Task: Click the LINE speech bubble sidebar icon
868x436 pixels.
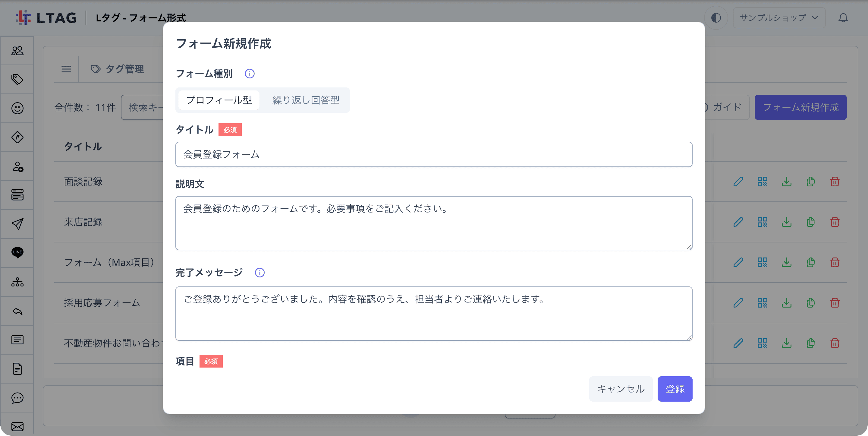Action: (17, 253)
